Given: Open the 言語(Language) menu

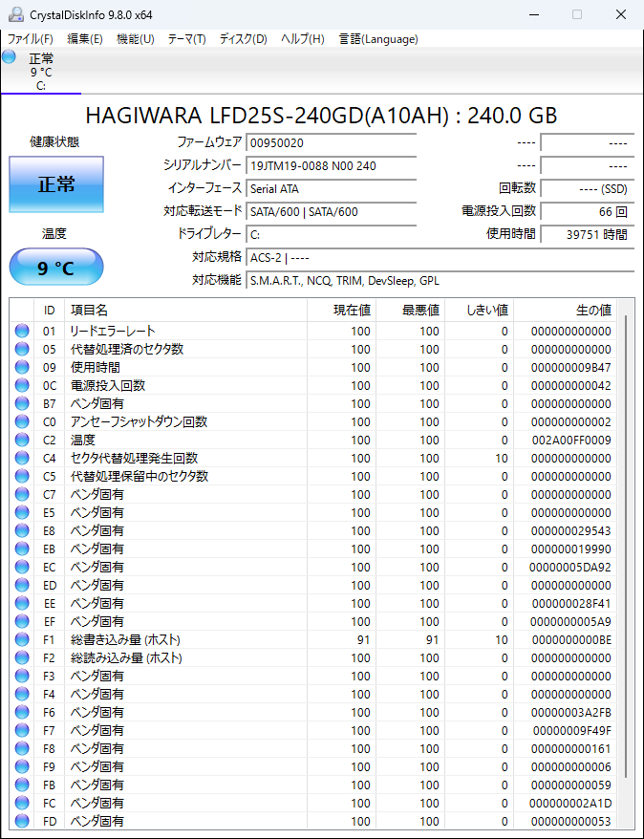Looking at the screenshot, I should (378, 39).
